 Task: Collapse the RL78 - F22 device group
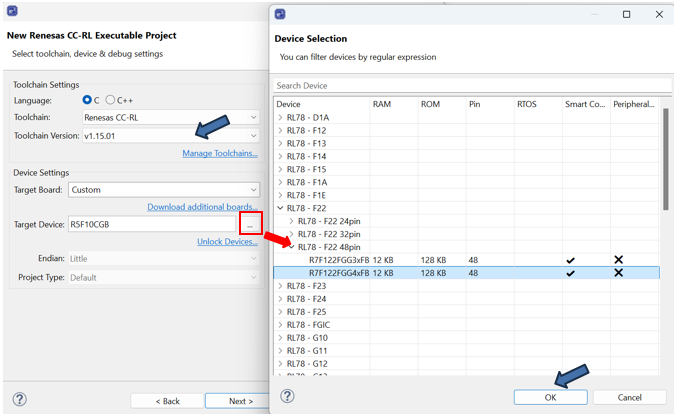click(281, 208)
